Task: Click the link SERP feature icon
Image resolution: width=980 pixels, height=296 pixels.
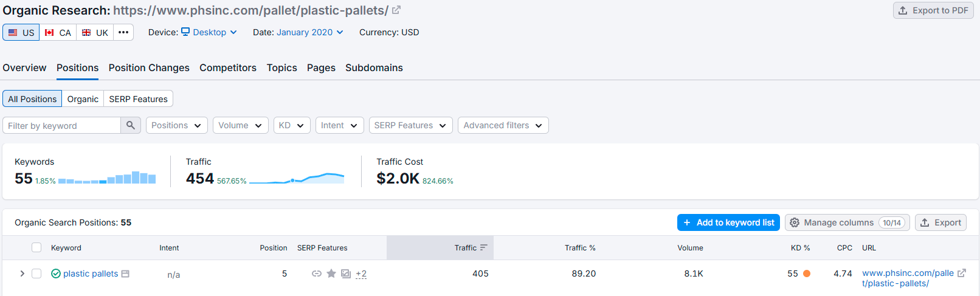Action: click(x=317, y=274)
